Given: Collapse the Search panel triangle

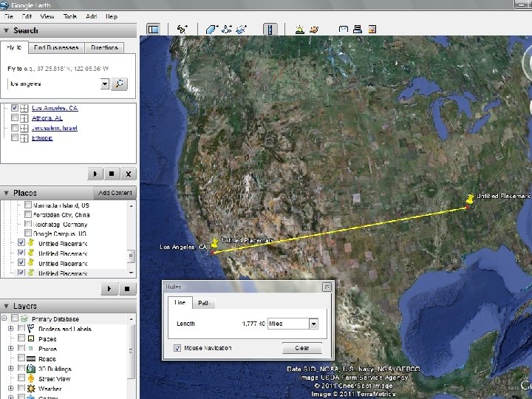Looking at the screenshot, I should point(6,30).
